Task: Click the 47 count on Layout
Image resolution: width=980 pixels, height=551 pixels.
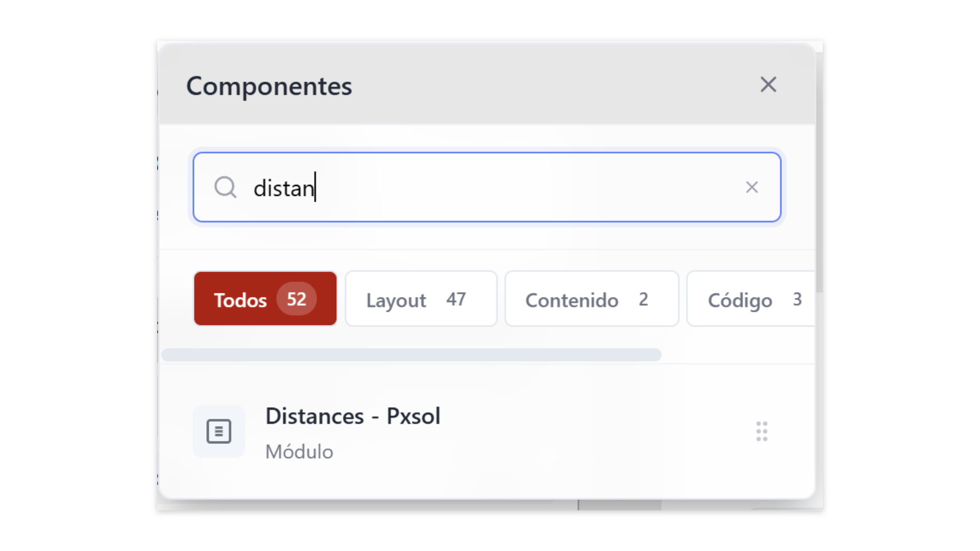Action: [x=456, y=299]
